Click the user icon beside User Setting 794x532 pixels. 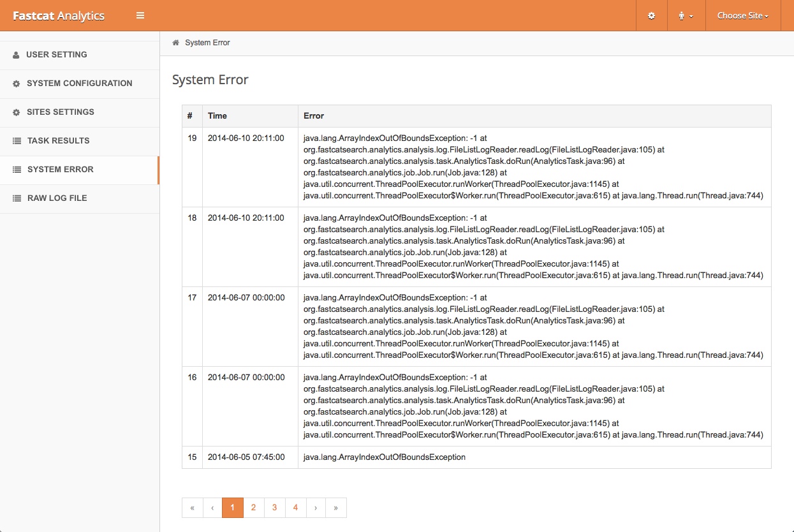pos(16,55)
